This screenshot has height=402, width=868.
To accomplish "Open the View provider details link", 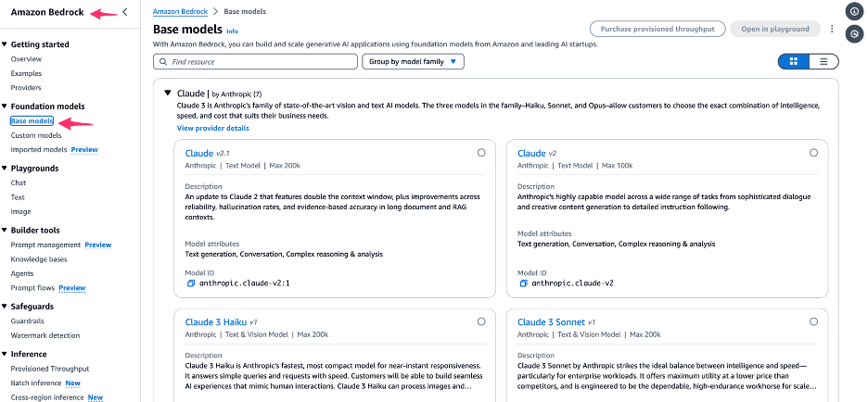I will point(212,128).
